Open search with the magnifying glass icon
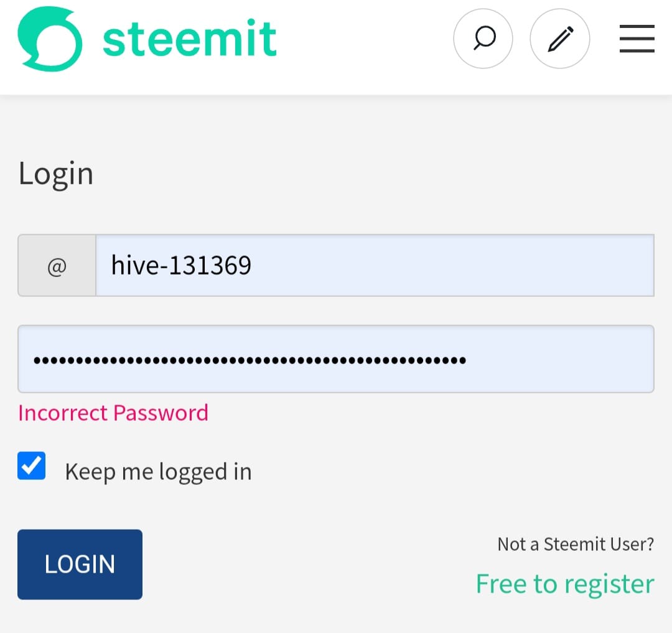This screenshot has height=633, width=672. coord(483,39)
